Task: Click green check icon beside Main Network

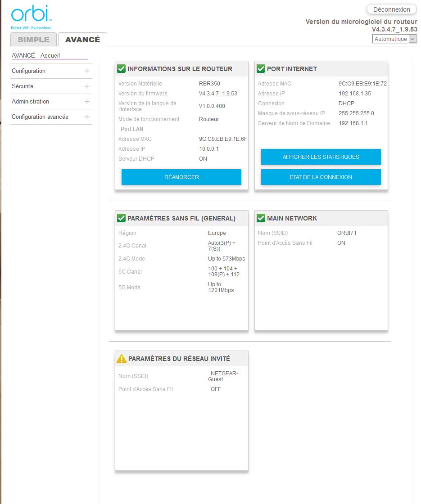Action: [261, 218]
